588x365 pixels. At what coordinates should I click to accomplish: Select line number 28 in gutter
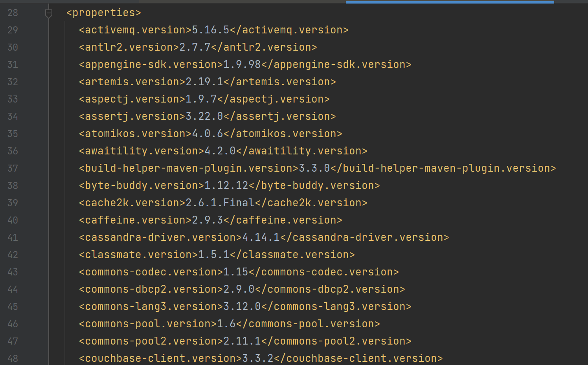[x=13, y=13]
